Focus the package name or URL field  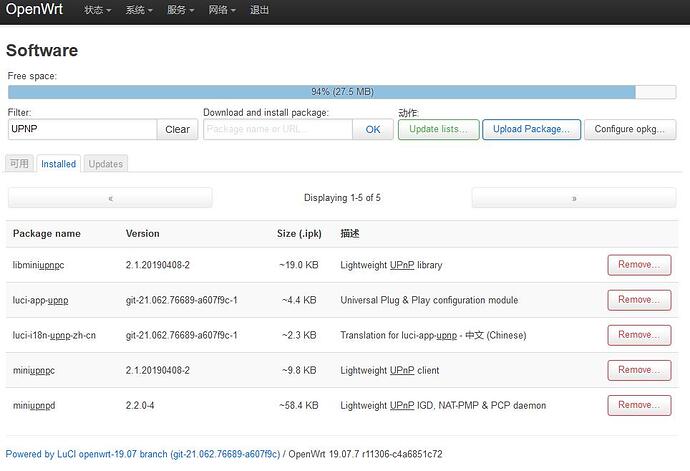pyautogui.click(x=278, y=129)
